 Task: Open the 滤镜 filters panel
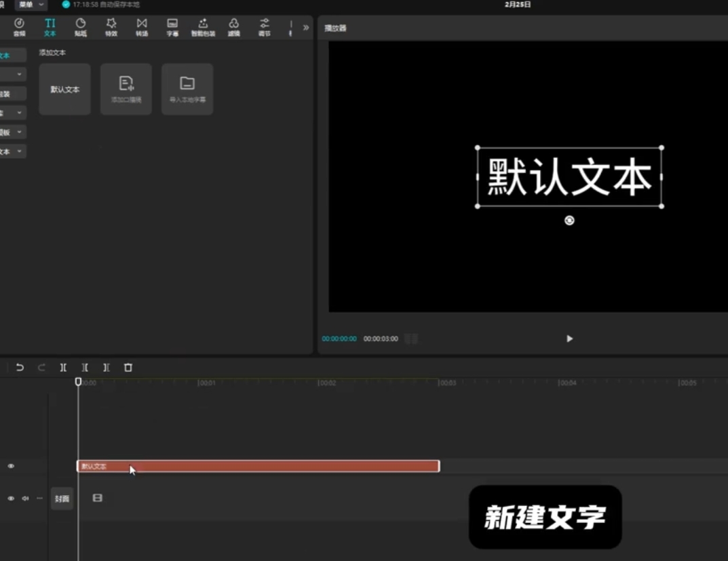pyautogui.click(x=234, y=27)
